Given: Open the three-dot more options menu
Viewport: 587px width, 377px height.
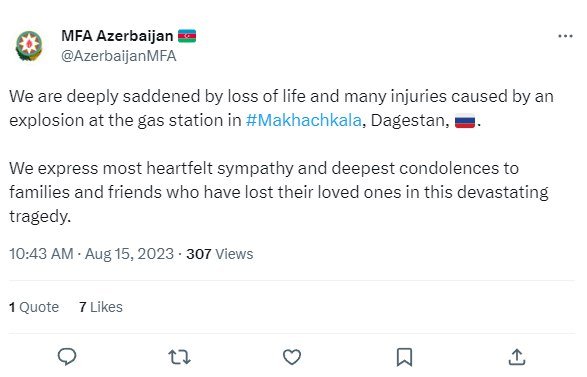Looking at the screenshot, I should coord(565,36).
